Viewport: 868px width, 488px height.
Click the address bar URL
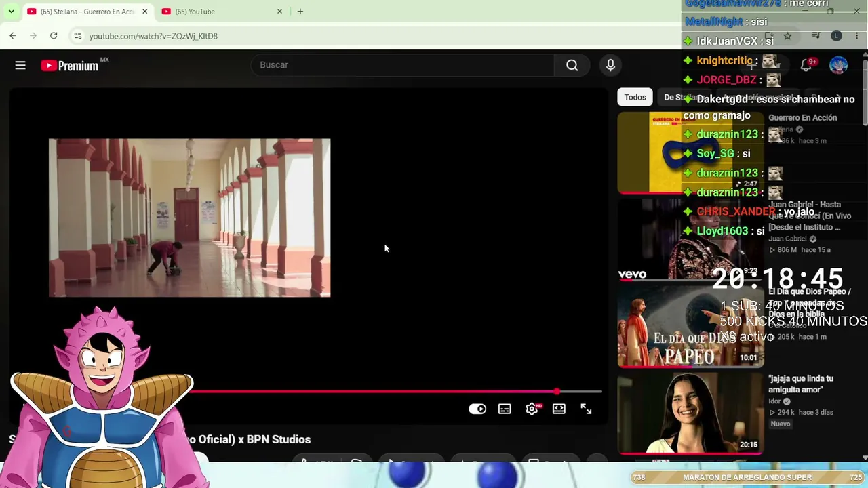(153, 36)
